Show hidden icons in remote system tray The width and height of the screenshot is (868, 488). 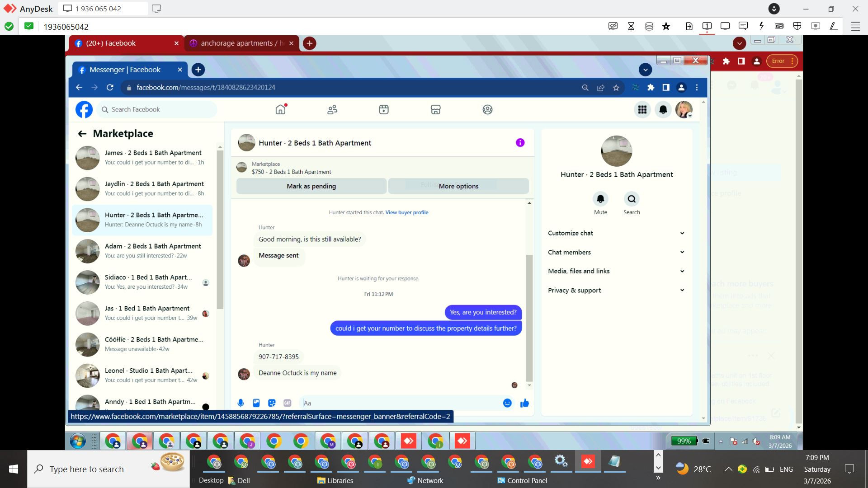pyautogui.click(x=721, y=441)
